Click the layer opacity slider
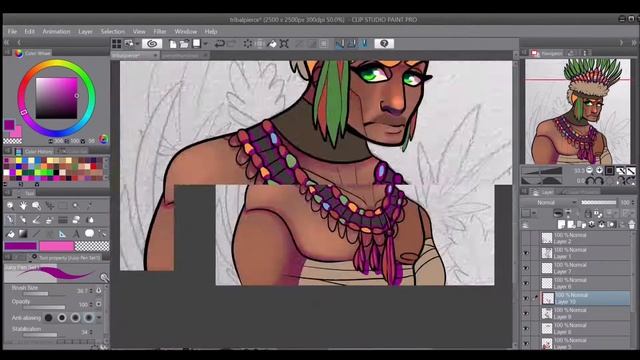This screenshot has width=640, height=360. click(598, 202)
